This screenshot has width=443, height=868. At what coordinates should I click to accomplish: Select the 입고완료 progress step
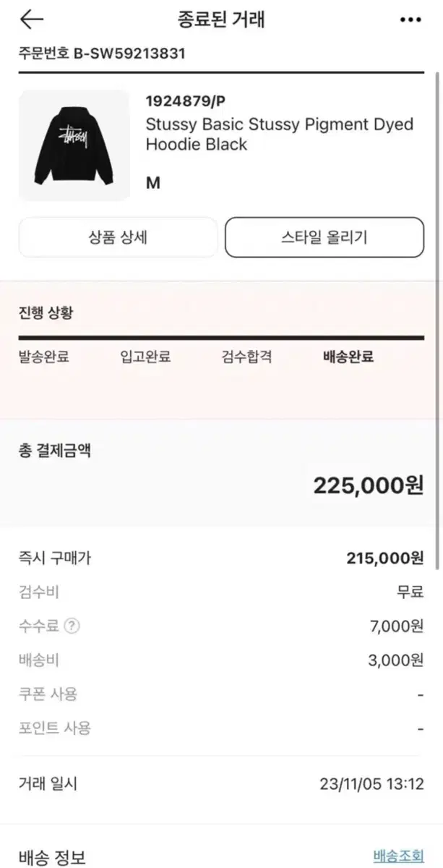(x=145, y=357)
